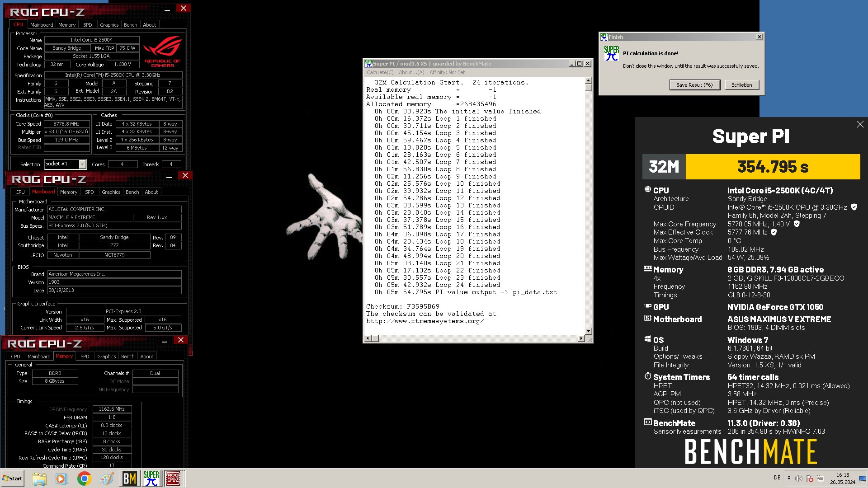Click the Windows OS icon in BenchMate panel
The height and width of the screenshot is (488, 868).
tap(648, 339)
